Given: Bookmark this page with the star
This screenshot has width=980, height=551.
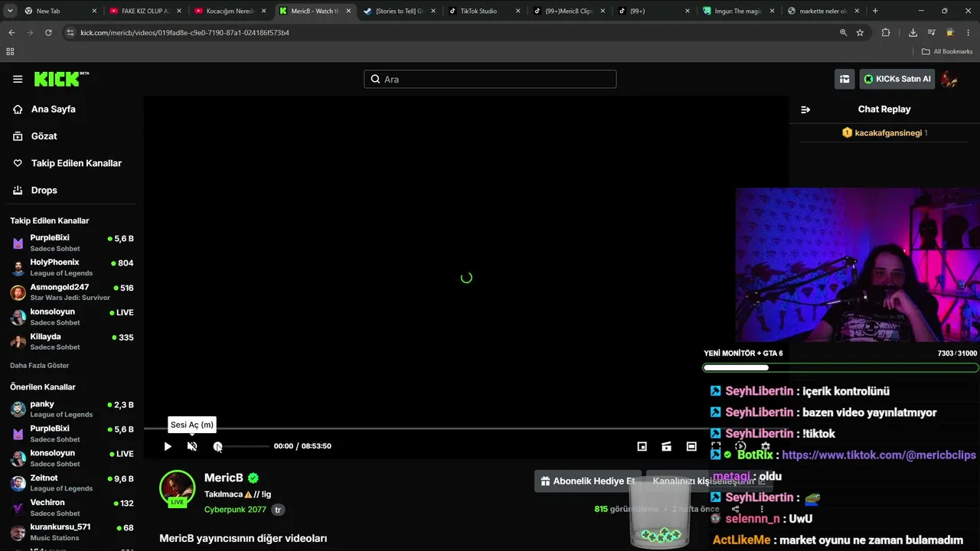Looking at the screenshot, I should pos(860,33).
